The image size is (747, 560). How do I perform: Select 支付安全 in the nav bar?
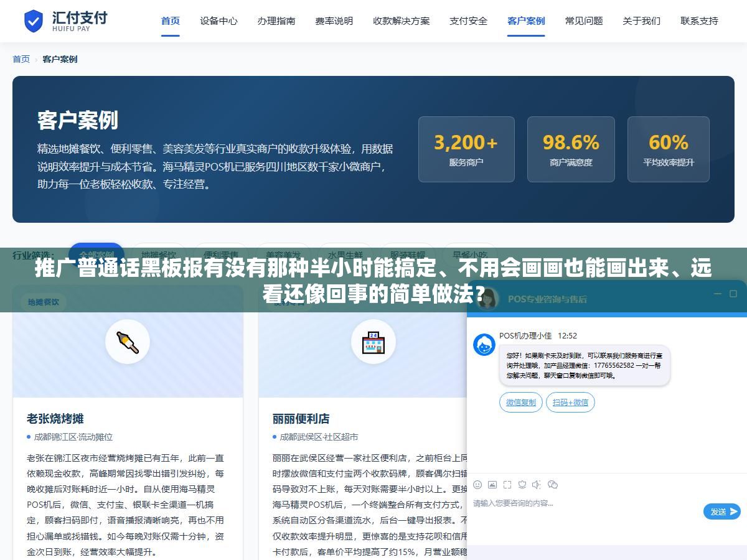[469, 21]
